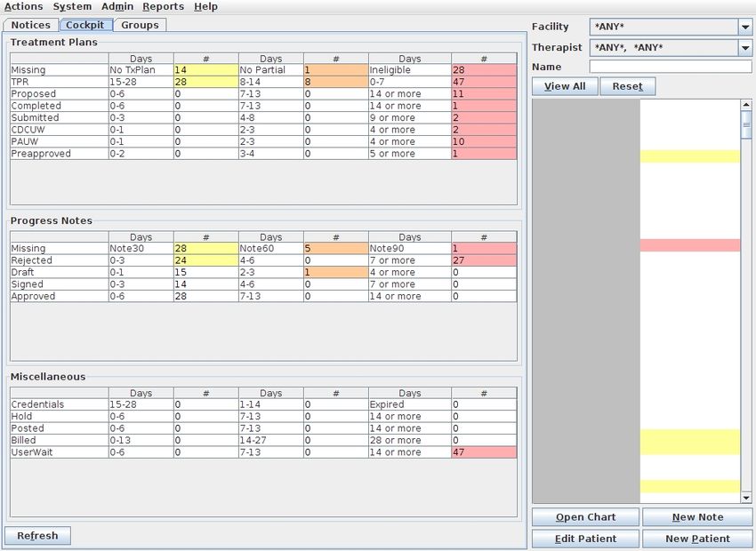
Task: Click the patient list scroll up arrow
Action: point(746,105)
